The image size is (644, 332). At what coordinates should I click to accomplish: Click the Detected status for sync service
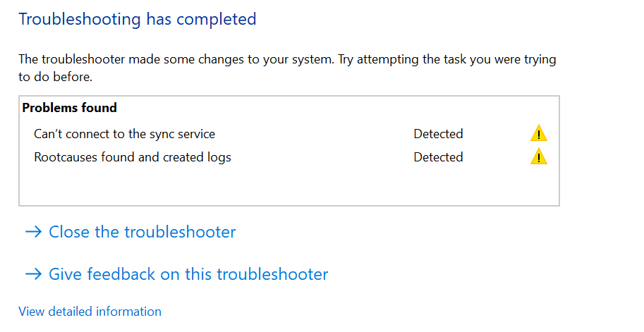point(438,134)
